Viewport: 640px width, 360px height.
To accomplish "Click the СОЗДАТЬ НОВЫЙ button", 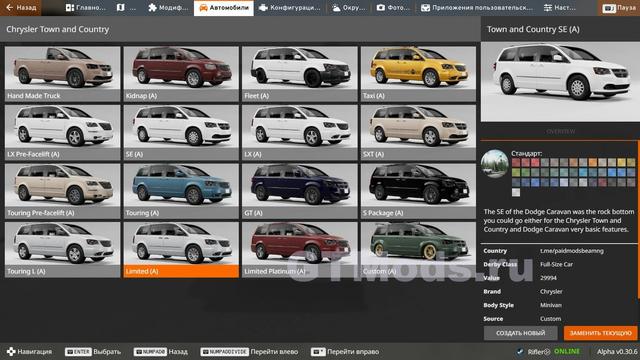I will click(x=520, y=333).
